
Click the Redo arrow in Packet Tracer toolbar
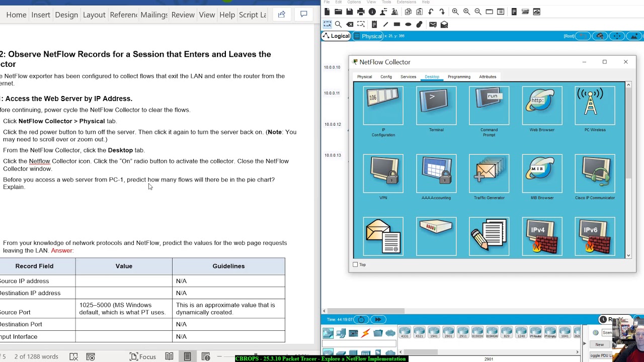coord(442,12)
